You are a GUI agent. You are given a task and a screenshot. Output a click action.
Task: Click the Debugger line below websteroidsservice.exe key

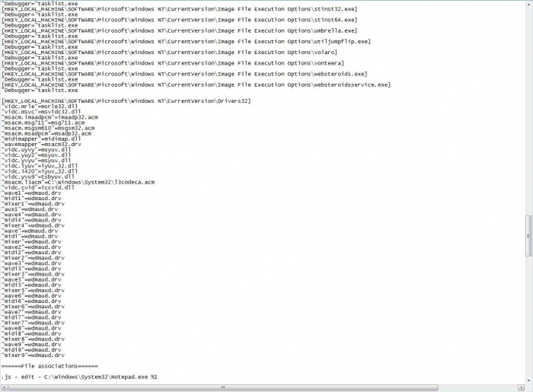pos(40,91)
